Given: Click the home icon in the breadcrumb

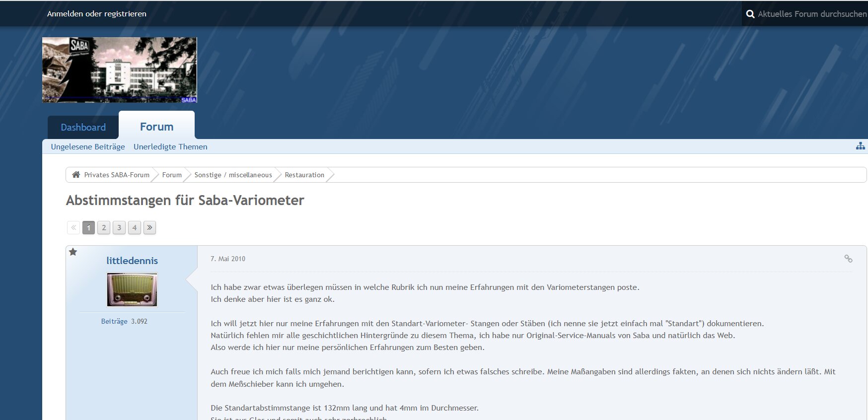Looking at the screenshot, I should click(76, 175).
